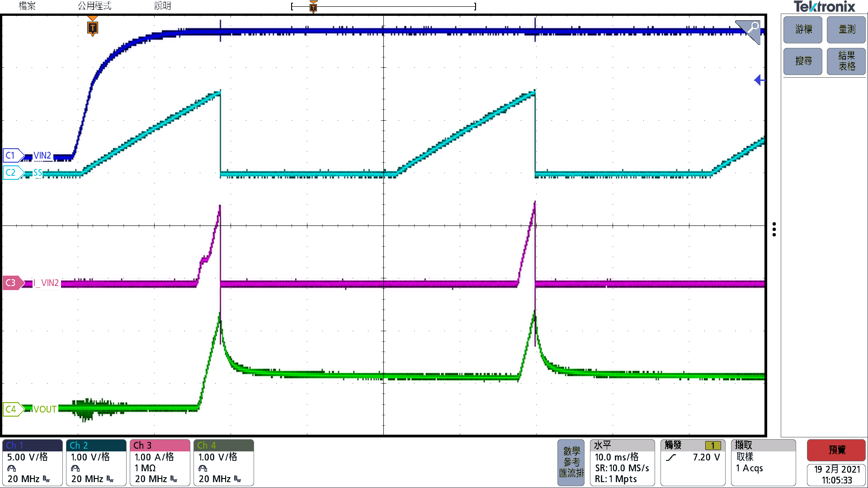Click the 游標 cursors button
This screenshot has width=868, height=488.
[x=803, y=30]
